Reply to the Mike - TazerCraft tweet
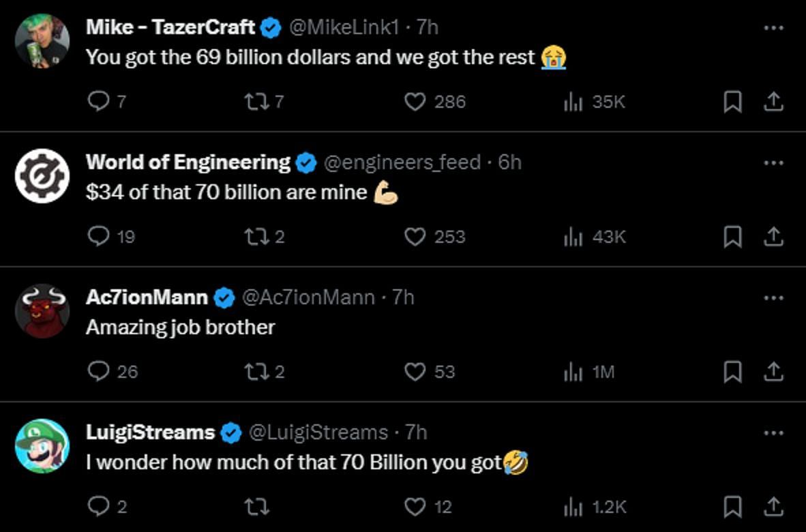 click(100, 102)
